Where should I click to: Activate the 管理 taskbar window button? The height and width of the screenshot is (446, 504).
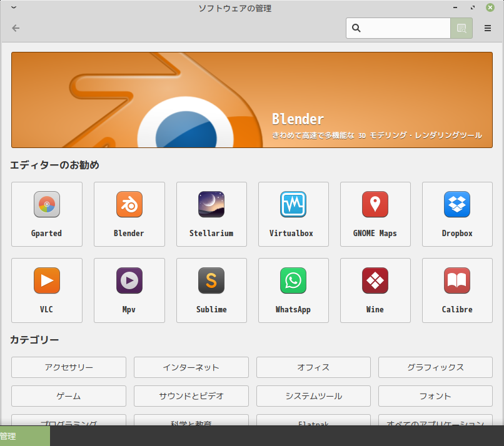(x=25, y=436)
